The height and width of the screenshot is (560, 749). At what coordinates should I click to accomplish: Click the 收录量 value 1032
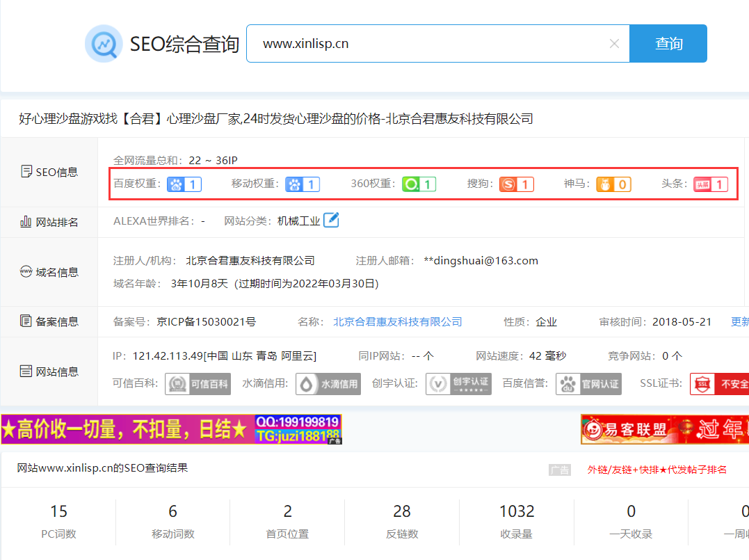pos(516,511)
